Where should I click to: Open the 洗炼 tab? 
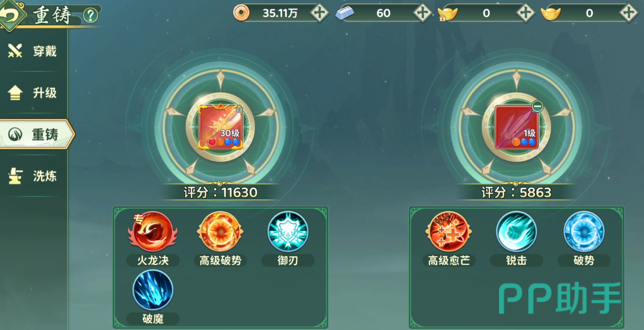click(33, 176)
